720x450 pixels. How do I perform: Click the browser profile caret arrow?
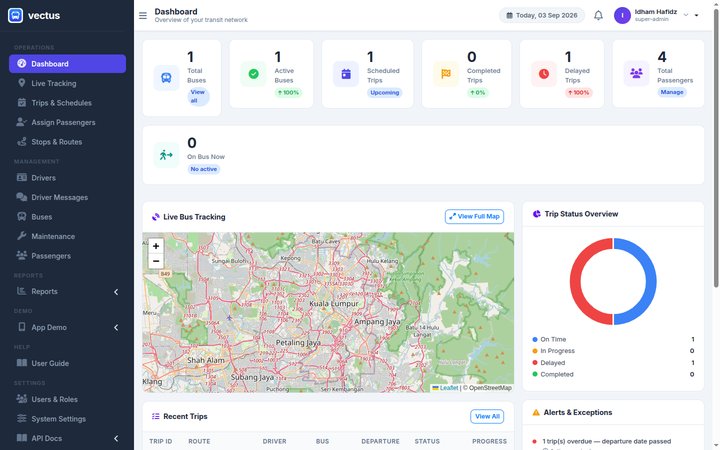coord(697,15)
